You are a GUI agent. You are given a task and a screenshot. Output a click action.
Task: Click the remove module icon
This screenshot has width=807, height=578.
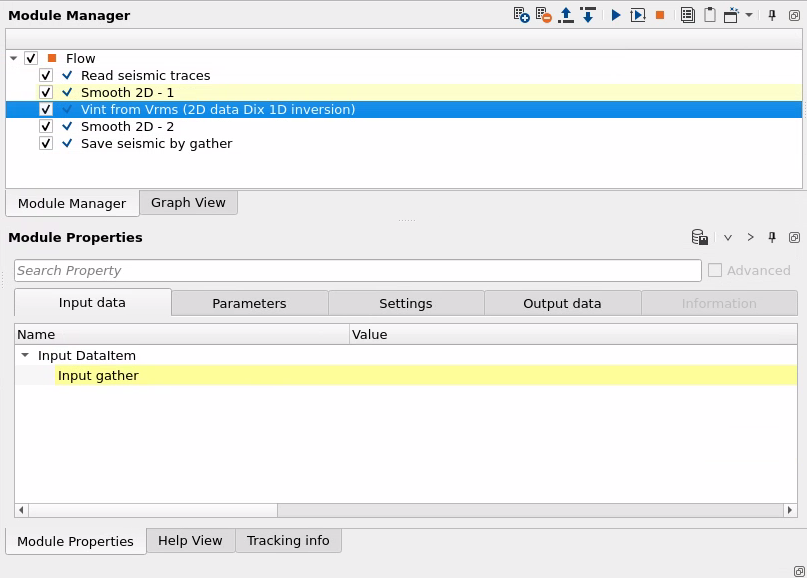(x=543, y=15)
